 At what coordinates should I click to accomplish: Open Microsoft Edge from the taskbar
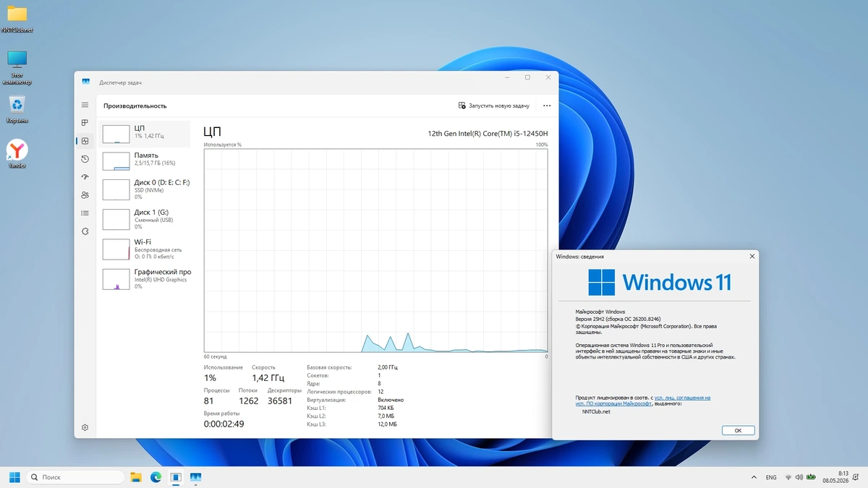tap(156, 477)
